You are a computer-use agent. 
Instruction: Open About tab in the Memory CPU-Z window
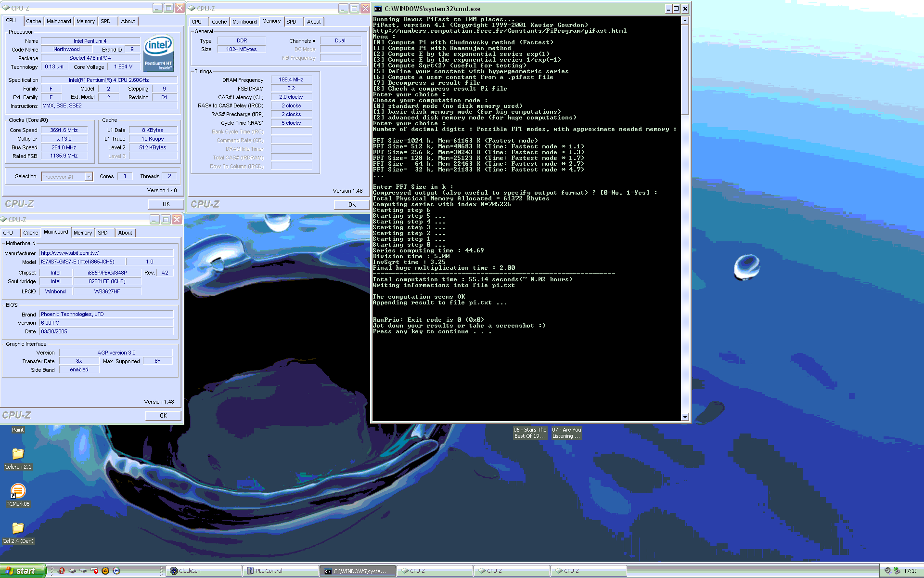click(x=314, y=22)
